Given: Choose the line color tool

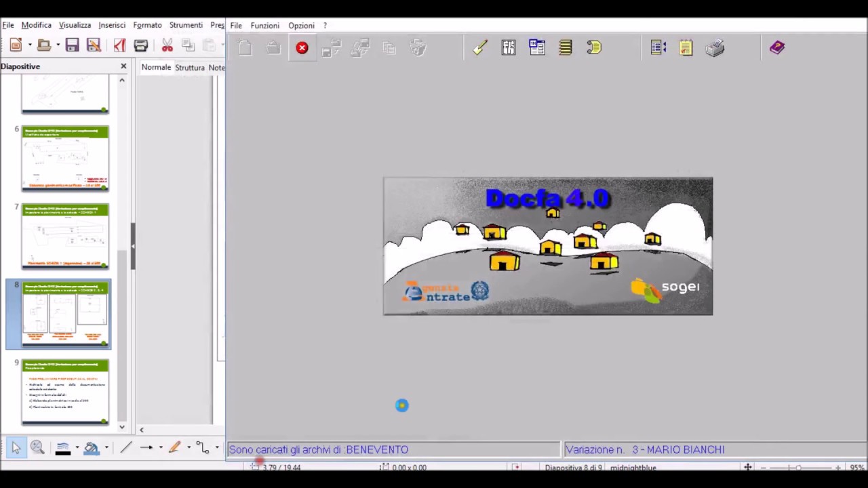Looking at the screenshot, I should click(x=62, y=447).
